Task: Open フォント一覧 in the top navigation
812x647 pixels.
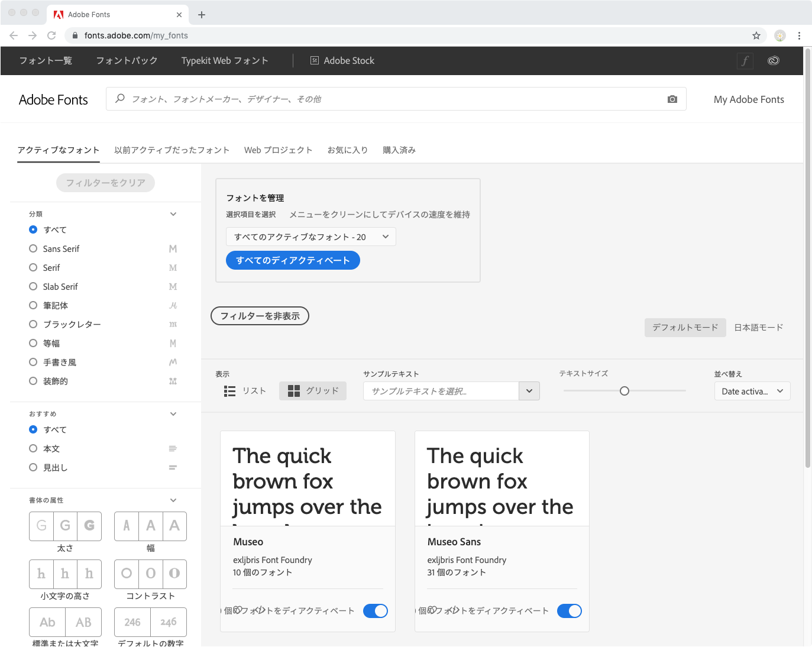Action: (x=46, y=60)
